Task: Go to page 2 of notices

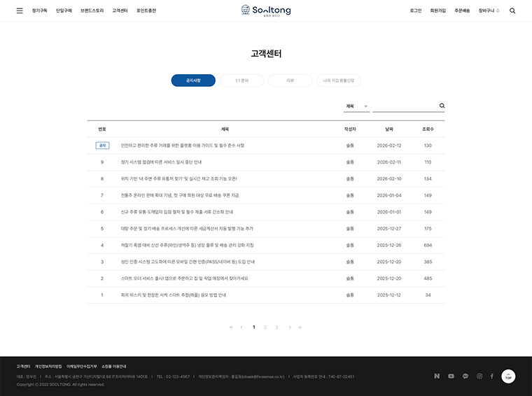Action: coord(265,327)
